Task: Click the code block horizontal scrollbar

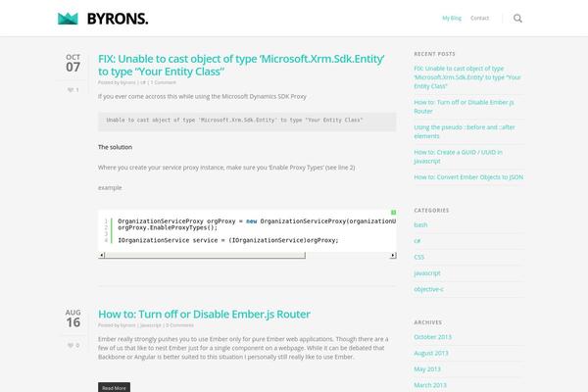Action: (205, 256)
